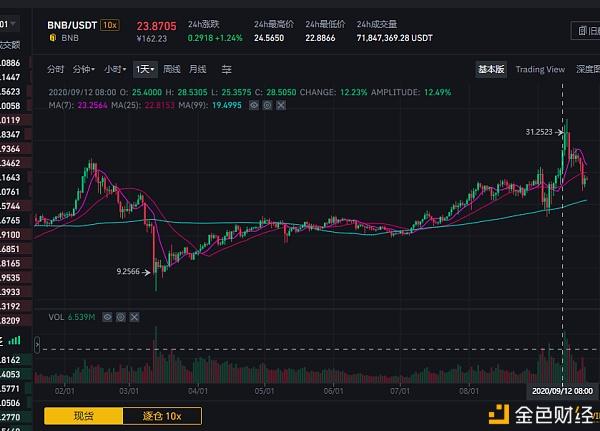Open VOL indicator settings gear icon
This screenshot has height=431, width=600.
121,317
